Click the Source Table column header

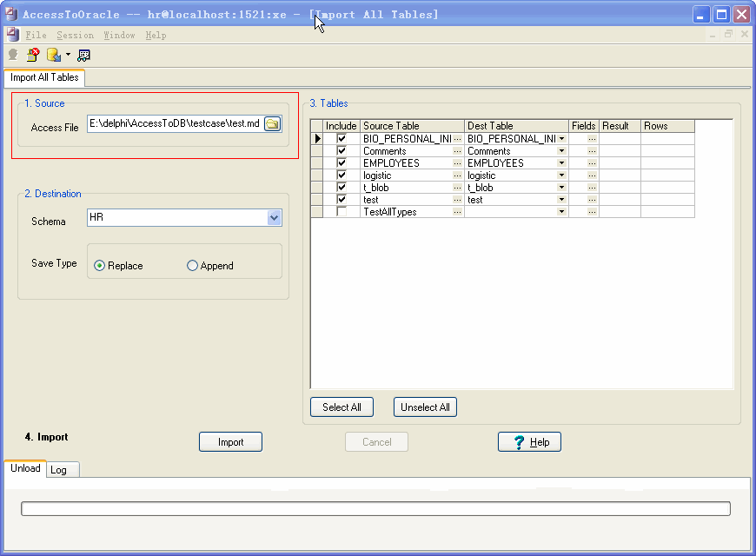(412, 126)
